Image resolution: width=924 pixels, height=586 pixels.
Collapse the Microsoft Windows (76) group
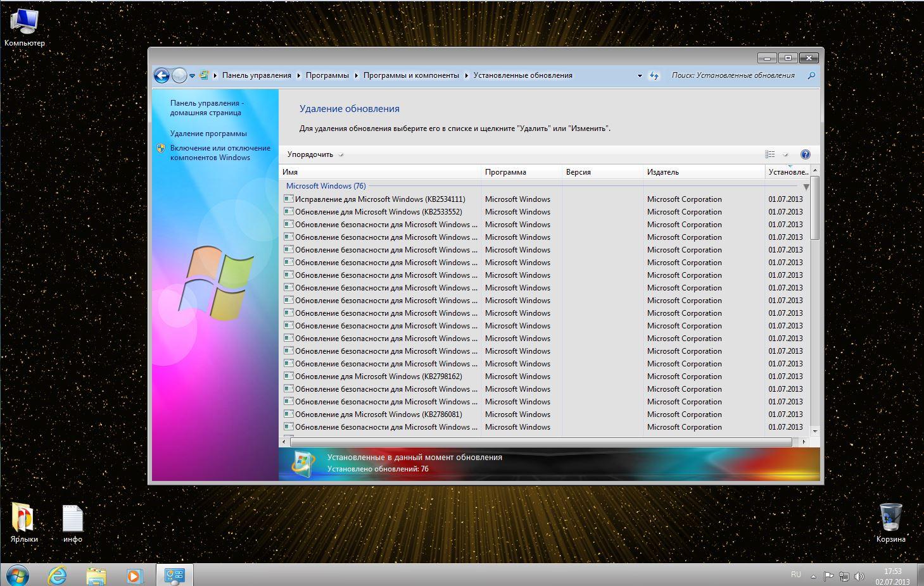[x=806, y=187]
